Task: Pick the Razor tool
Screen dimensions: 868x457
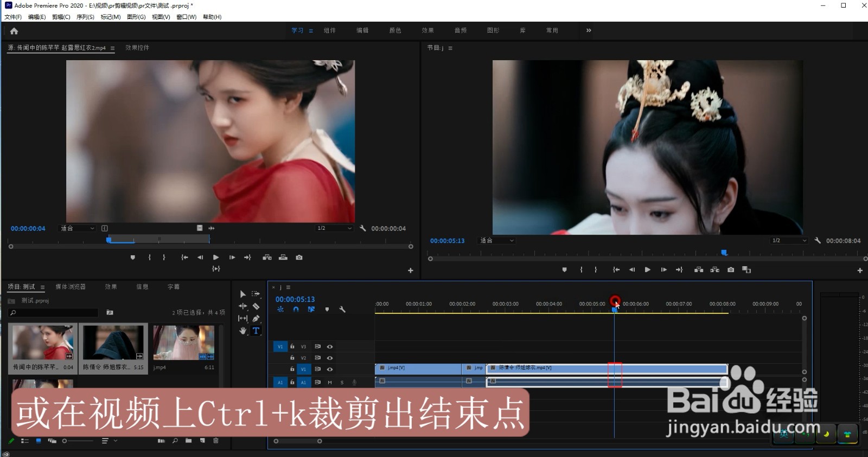Action: [x=256, y=306]
